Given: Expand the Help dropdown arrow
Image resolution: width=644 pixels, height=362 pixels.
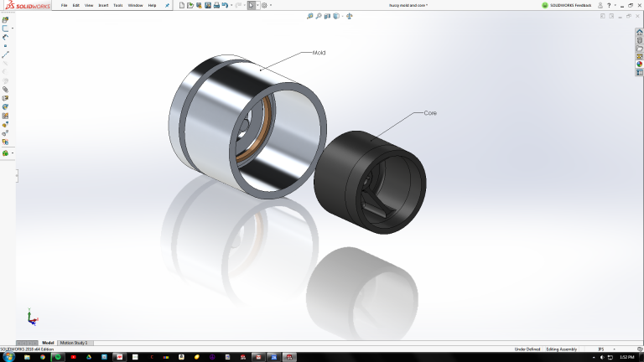Looking at the screenshot, I should point(615,5).
